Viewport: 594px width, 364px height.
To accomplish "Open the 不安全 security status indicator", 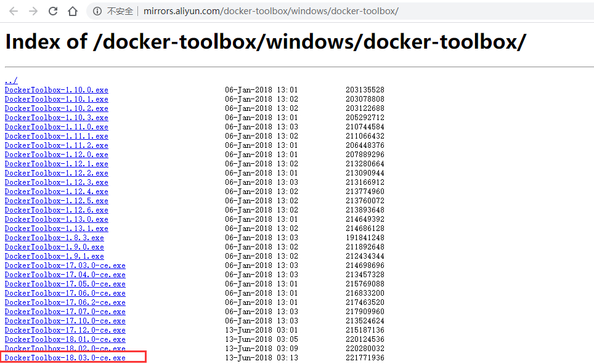I will pos(119,10).
